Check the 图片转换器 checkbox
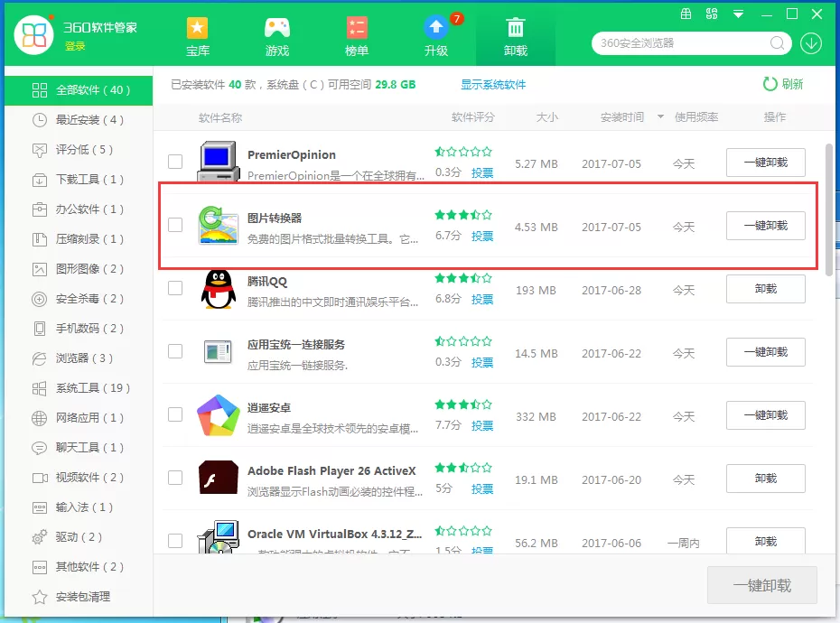 (175, 225)
